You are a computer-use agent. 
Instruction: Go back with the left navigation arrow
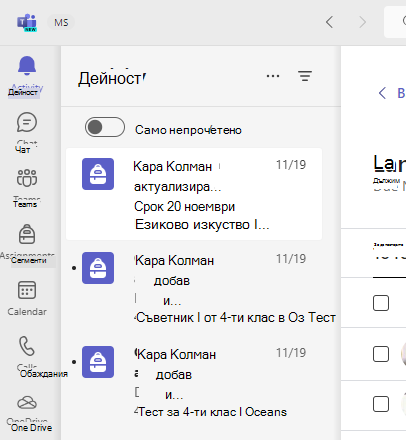[x=329, y=22]
